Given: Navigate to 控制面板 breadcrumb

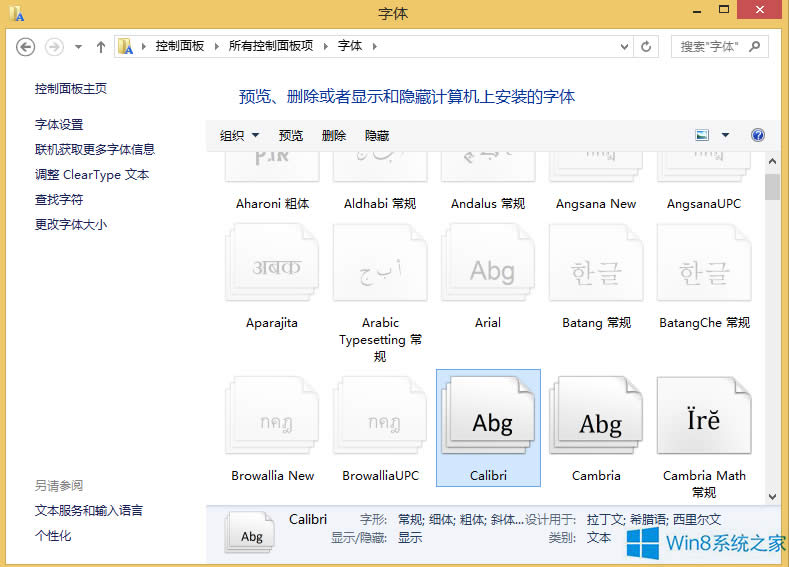Looking at the screenshot, I should coord(180,46).
